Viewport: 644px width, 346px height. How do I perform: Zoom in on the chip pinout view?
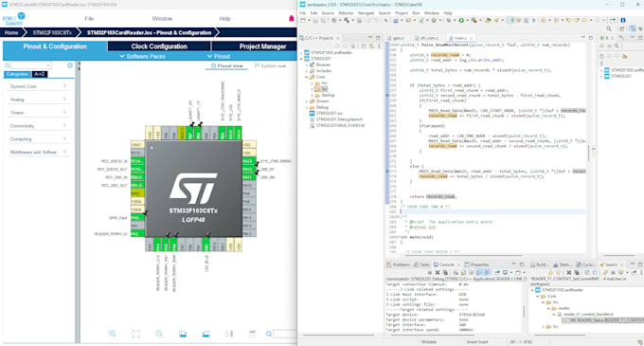click(x=113, y=334)
